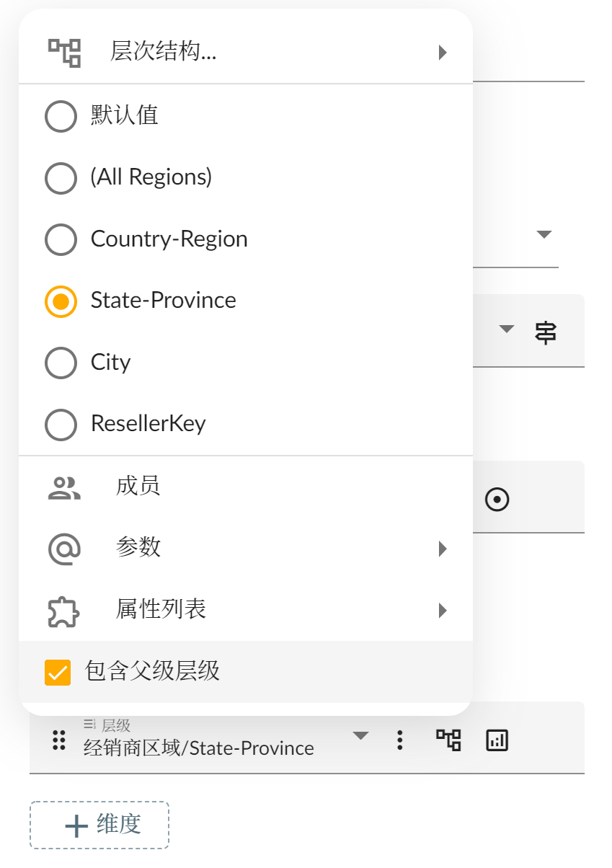Click the 维度 add button
Viewport: 612px width, 868px height.
(99, 825)
